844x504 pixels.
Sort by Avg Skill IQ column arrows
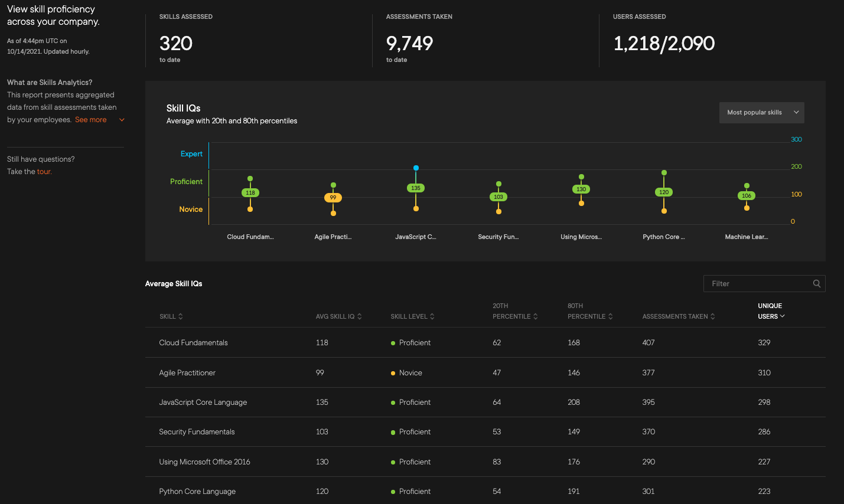tap(359, 316)
